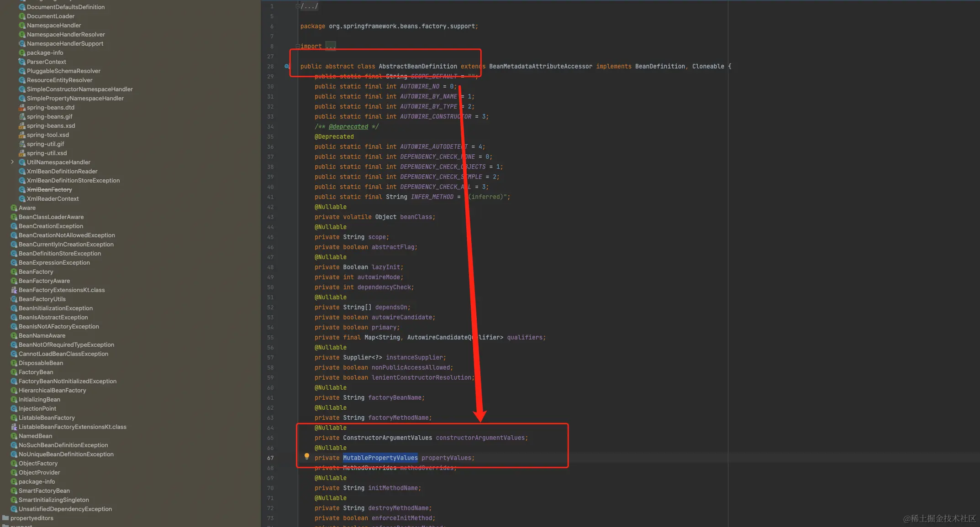This screenshot has width=980, height=527.
Task: Click the @deprecated Javadoc tag link
Action: [x=348, y=127]
